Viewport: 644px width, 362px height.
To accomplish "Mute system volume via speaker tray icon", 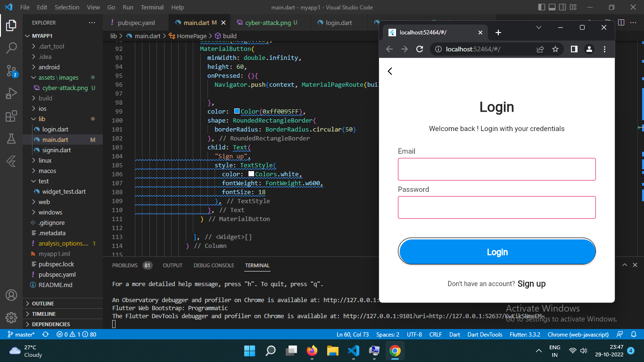I will click(x=583, y=351).
